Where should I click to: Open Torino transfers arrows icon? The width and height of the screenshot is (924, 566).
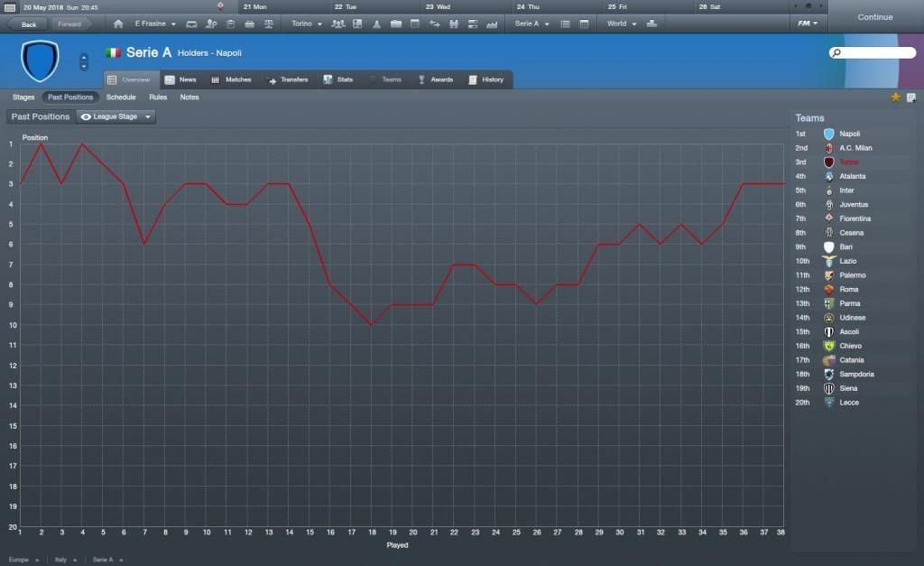point(434,24)
